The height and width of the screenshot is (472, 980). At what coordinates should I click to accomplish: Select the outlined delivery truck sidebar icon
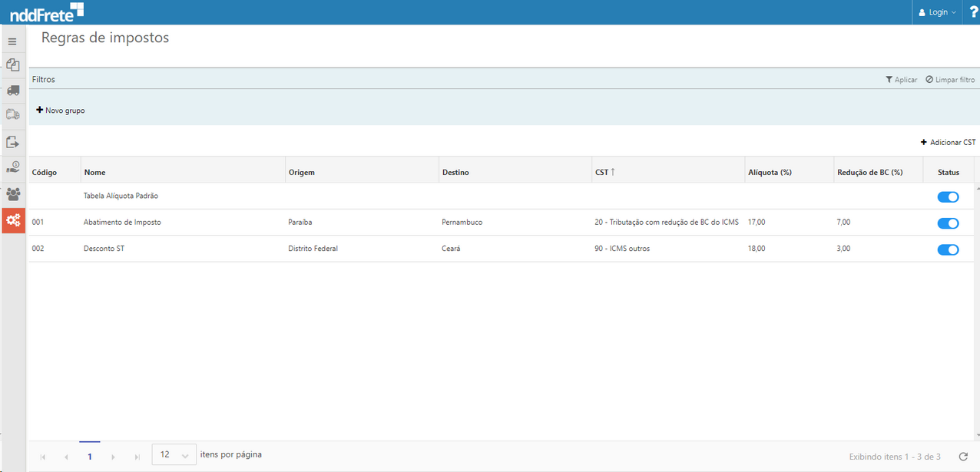coord(12,115)
